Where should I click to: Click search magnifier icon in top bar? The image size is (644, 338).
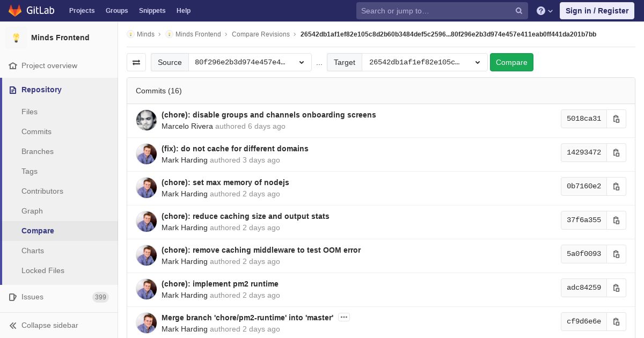pos(518,11)
